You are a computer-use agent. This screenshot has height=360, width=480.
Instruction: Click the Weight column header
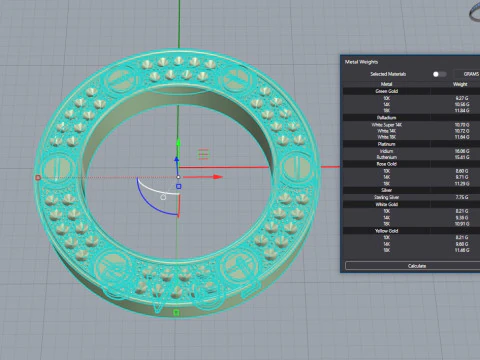[460, 84]
